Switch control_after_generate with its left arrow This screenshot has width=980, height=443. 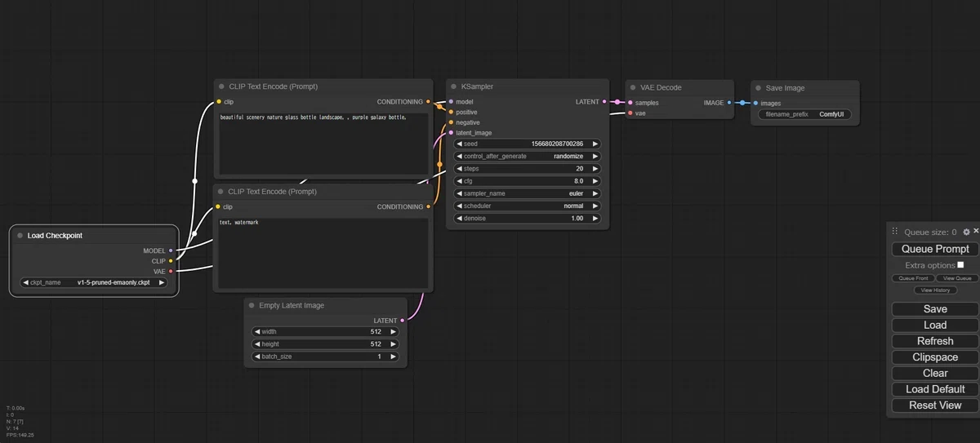click(460, 156)
